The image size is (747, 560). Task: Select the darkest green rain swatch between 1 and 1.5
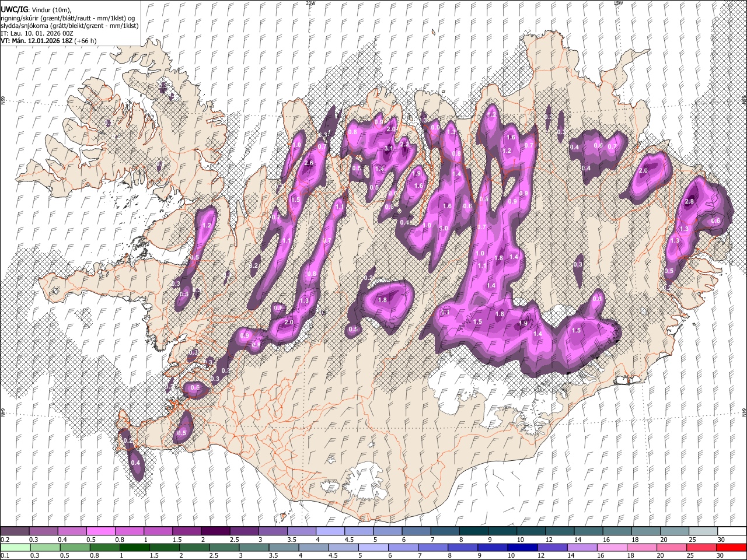tap(135, 547)
